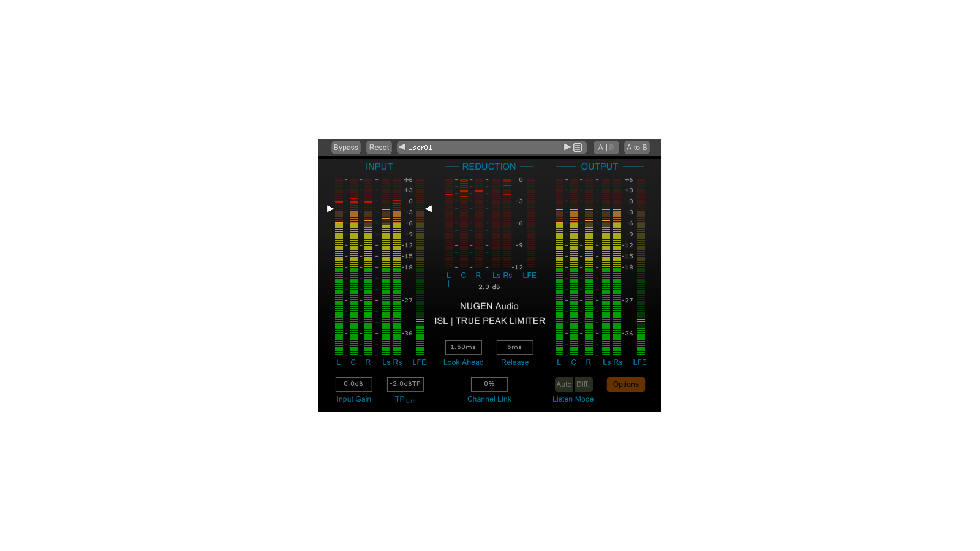
Task: Click the Channel Link 0% value box
Action: click(489, 384)
